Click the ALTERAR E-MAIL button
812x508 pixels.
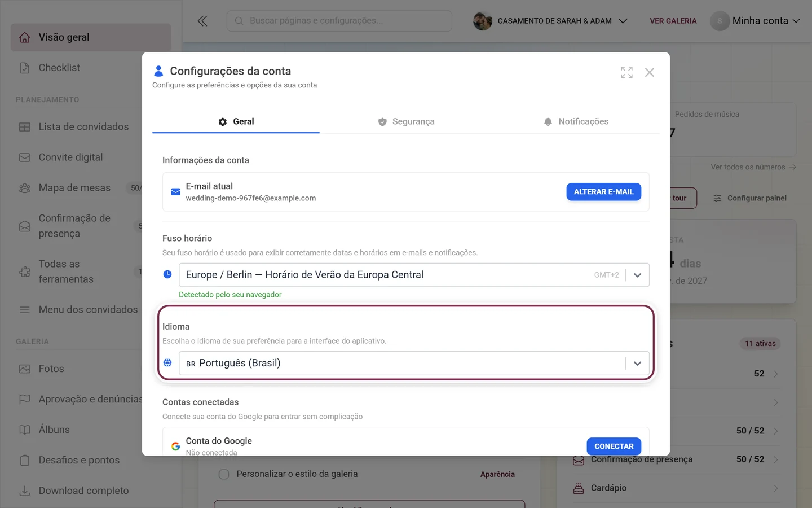(604, 192)
